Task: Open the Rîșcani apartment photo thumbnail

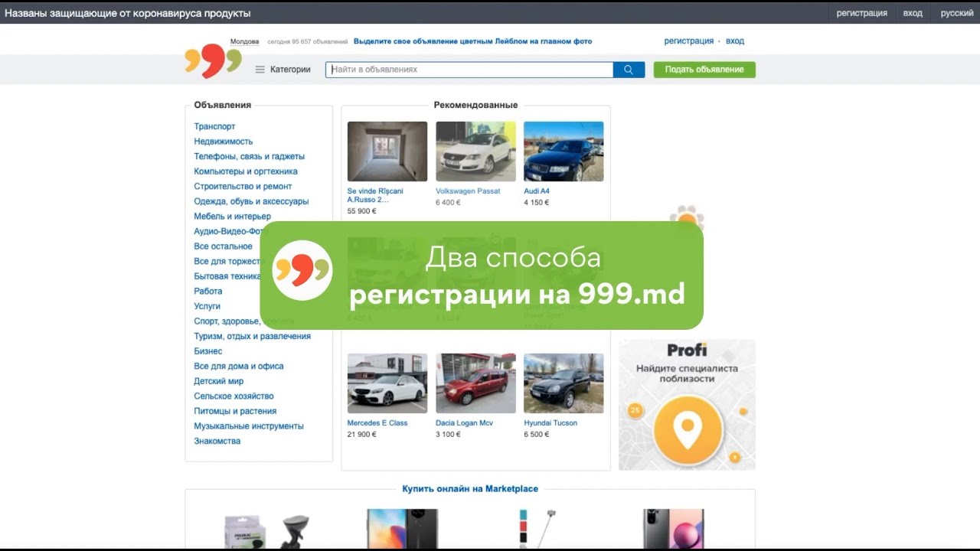Action: pyautogui.click(x=387, y=152)
